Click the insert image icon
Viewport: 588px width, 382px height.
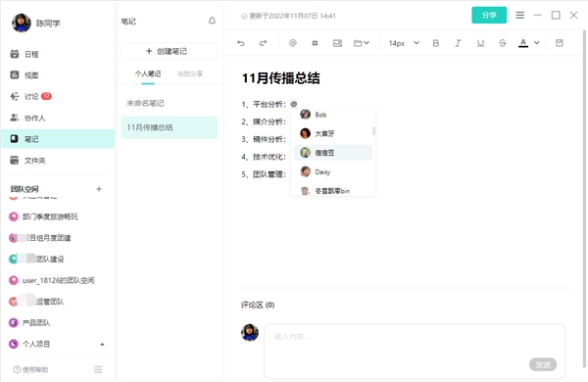pos(337,43)
